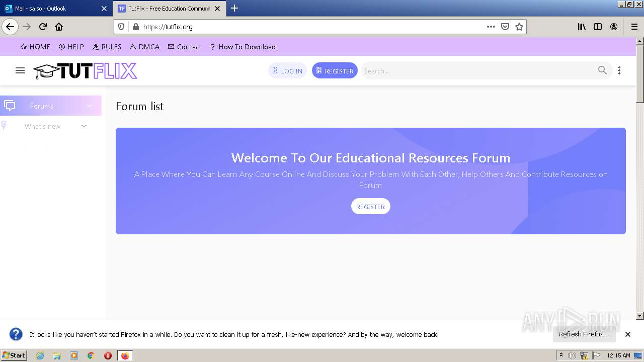
Task: Toggle the site navigation hamburger menu
Action: point(20,70)
